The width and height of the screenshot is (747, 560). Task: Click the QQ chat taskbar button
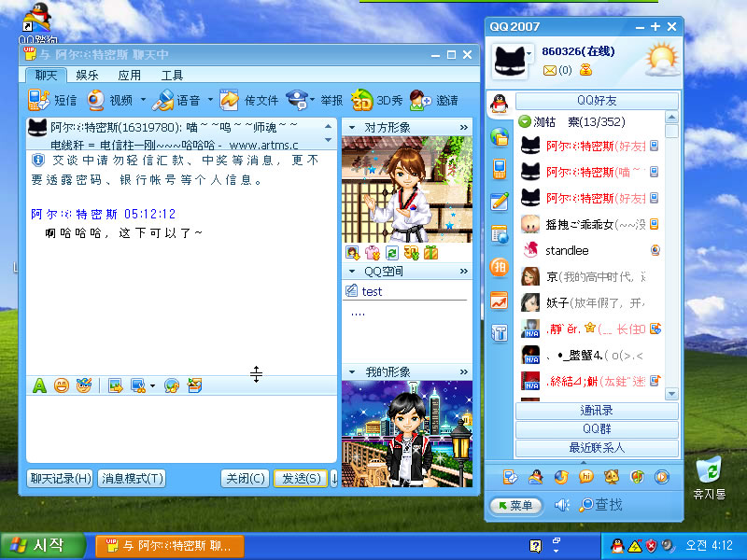170,545
